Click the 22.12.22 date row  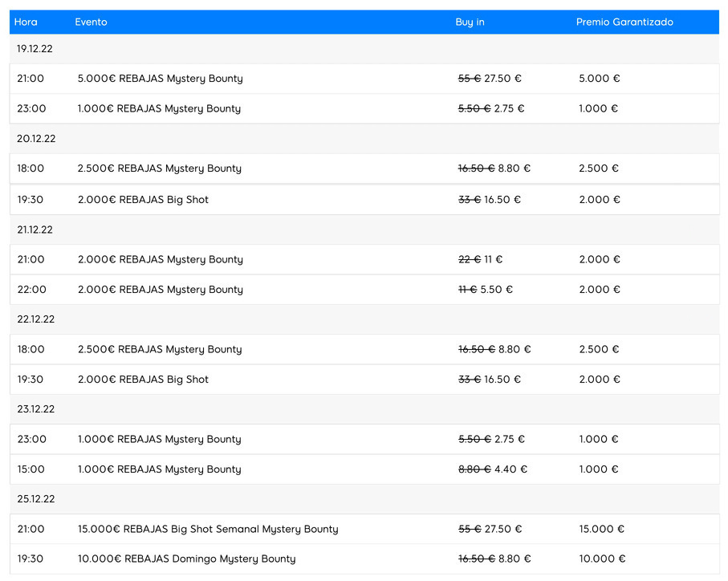35,319
